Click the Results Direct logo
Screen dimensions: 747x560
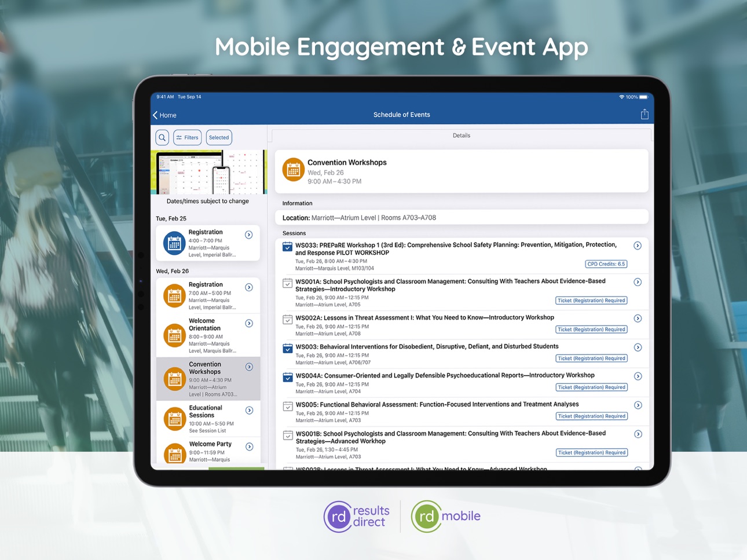click(x=357, y=517)
